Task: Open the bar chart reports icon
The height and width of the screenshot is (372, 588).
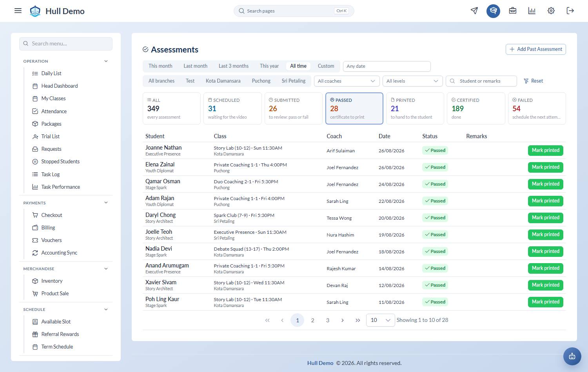Action: [x=532, y=11]
